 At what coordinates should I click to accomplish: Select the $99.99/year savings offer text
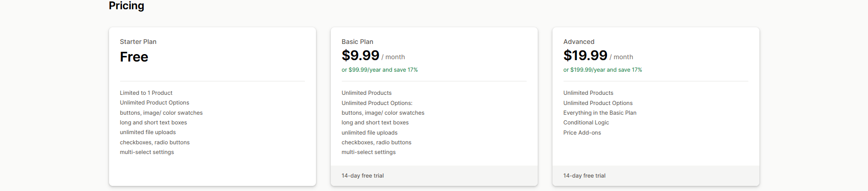[x=379, y=70]
